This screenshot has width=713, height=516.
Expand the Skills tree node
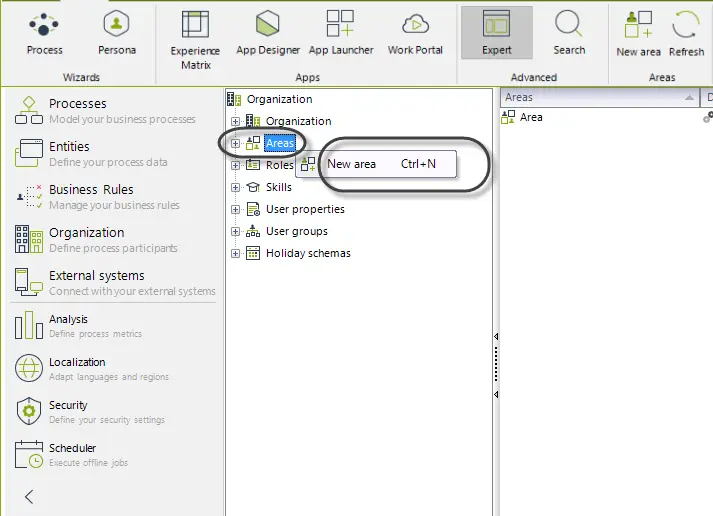click(235, 187)
